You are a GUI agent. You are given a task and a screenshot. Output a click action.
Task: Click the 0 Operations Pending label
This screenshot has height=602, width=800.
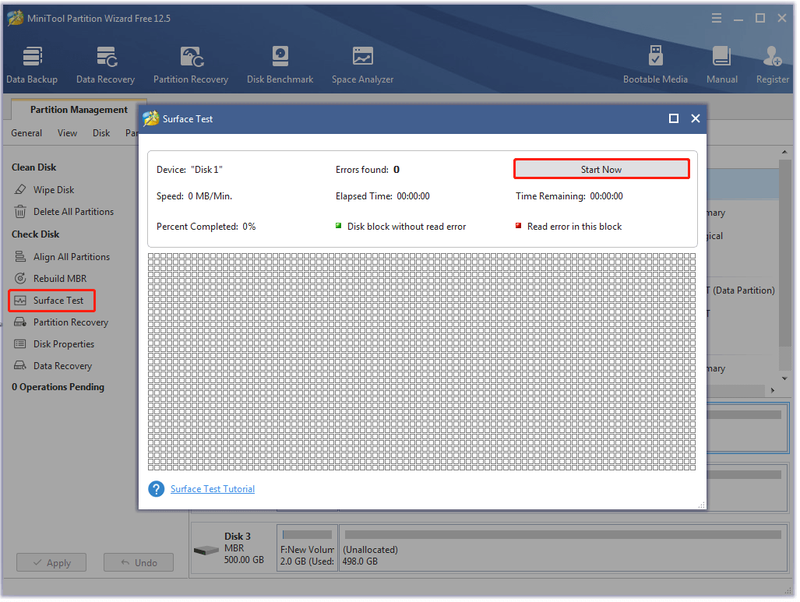click(x=58, y=387)
